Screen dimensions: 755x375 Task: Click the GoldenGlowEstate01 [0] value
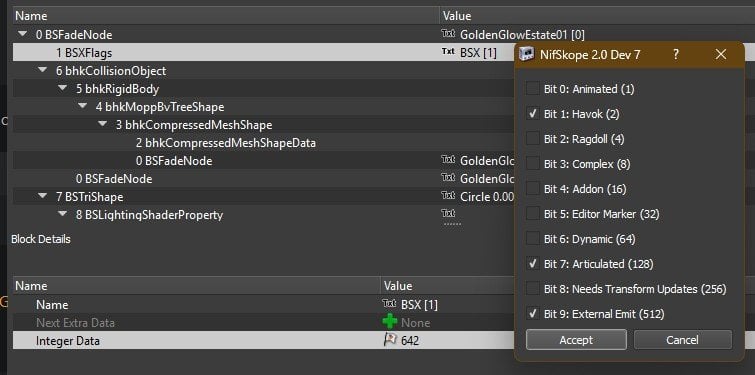(522, 35)
